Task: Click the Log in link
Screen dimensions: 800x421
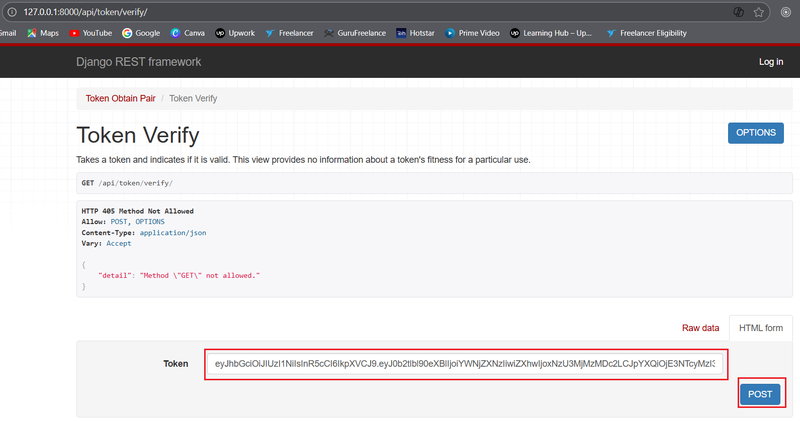Action: (x=771, y=62)
